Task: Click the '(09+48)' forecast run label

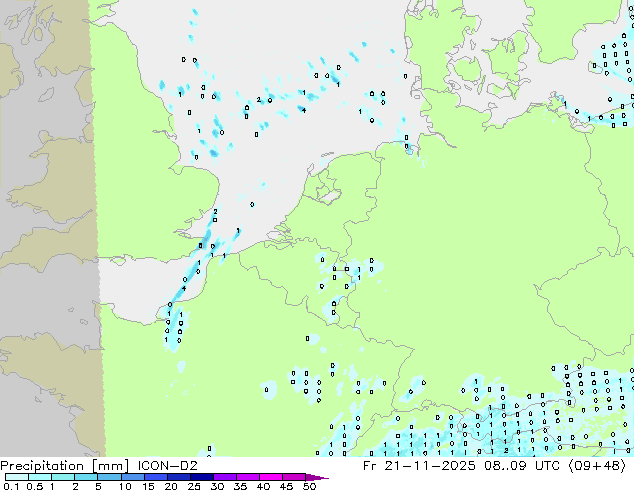Action: (x=597, y=466)
